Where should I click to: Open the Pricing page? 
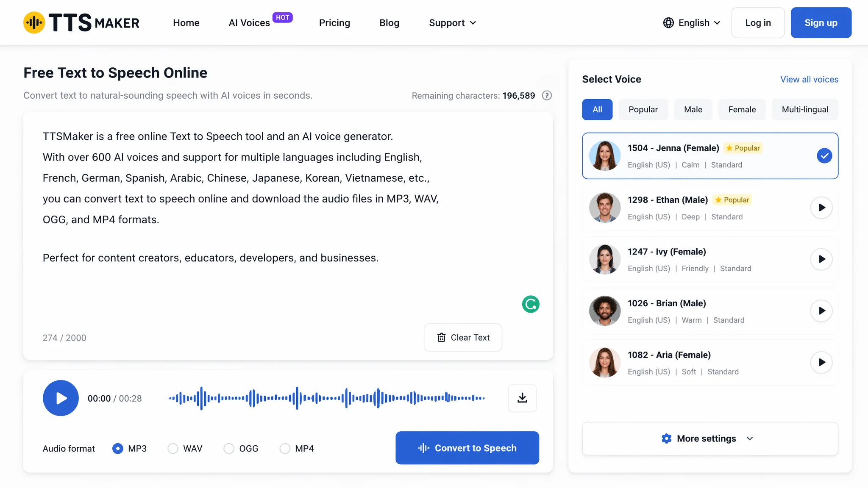point(334,23)
